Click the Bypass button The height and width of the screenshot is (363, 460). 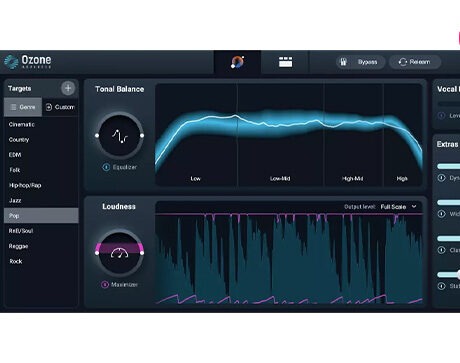coord(360,62)
